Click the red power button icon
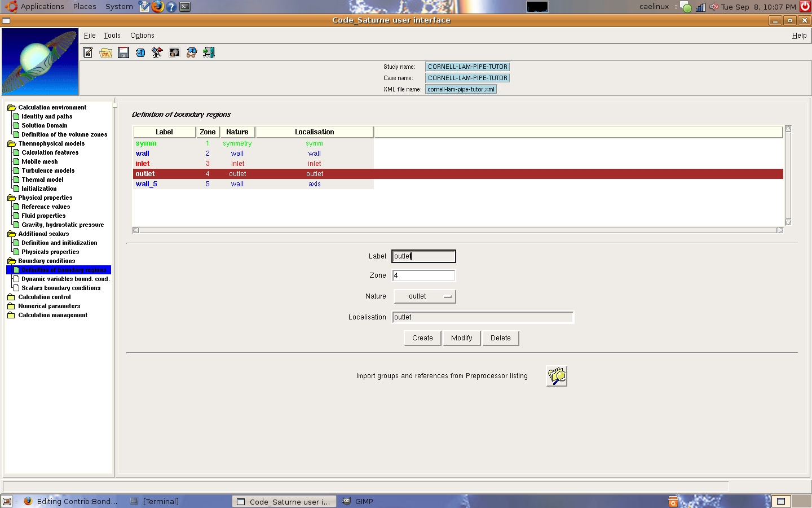The height and width of the screenshot is (508, 812). click(x=805, y=7)
